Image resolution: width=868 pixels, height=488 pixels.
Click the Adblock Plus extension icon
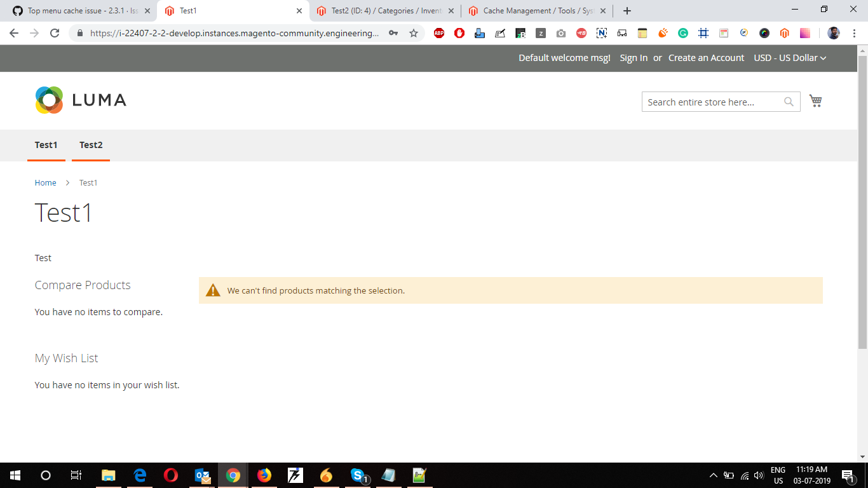point(439,33)
